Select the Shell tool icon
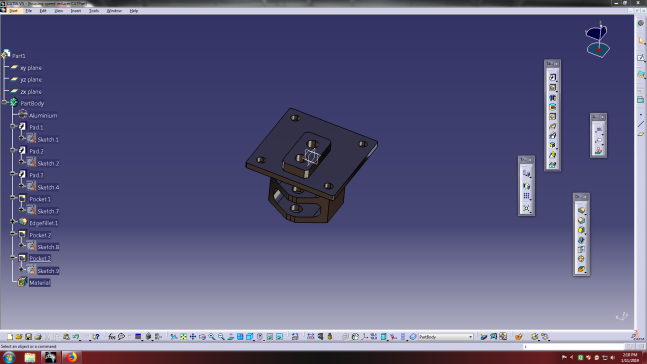647x364 pixels. pyautogui.click(x=581, y=240)
